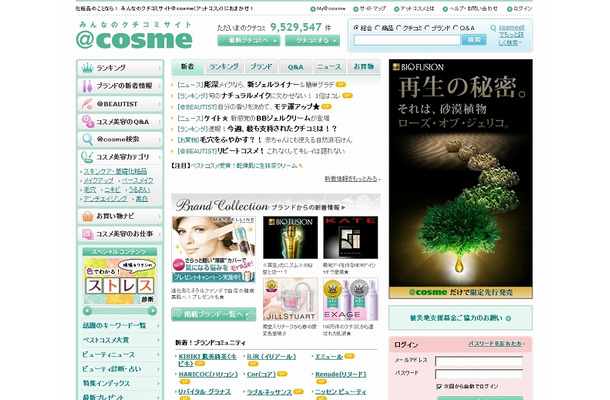Click ログイン top navigation link

(519, 9)
